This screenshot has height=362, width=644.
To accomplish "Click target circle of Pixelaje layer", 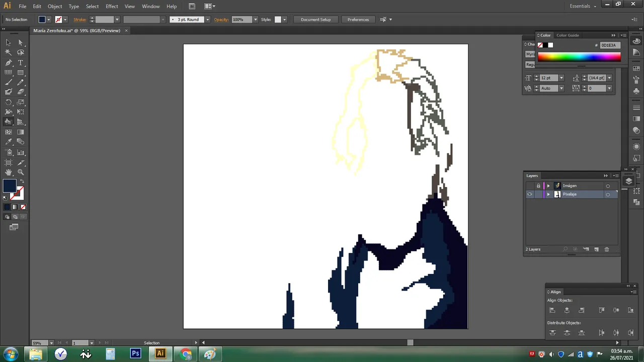I will pyautogui.click(x=608, y=194).
